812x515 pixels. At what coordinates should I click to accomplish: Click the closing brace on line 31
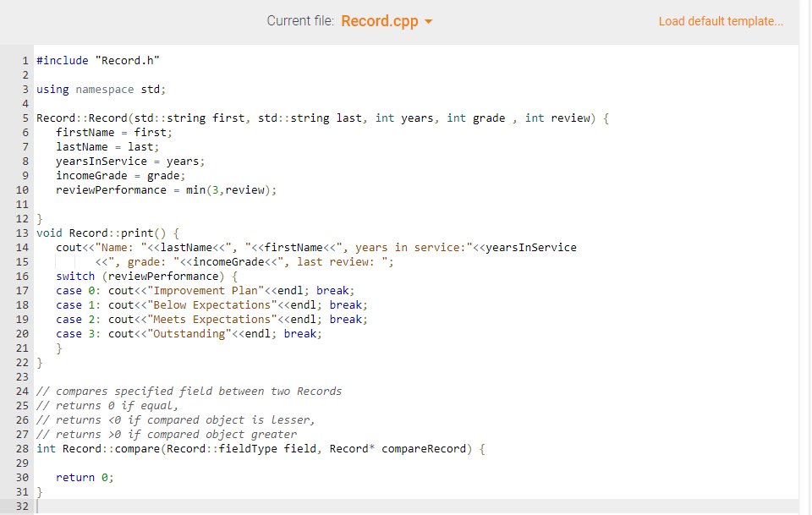point(38,491)
